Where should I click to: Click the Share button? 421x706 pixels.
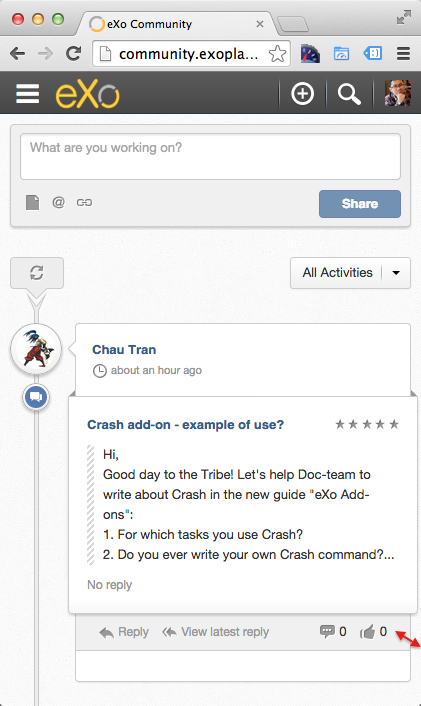tap(360, 204)
